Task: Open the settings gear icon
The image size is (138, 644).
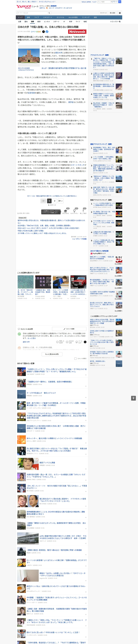Action: [x=120, y=13]
